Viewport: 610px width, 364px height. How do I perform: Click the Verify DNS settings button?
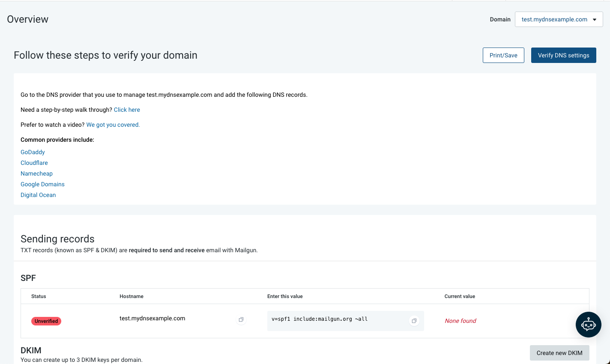click(x=563, y=55)
